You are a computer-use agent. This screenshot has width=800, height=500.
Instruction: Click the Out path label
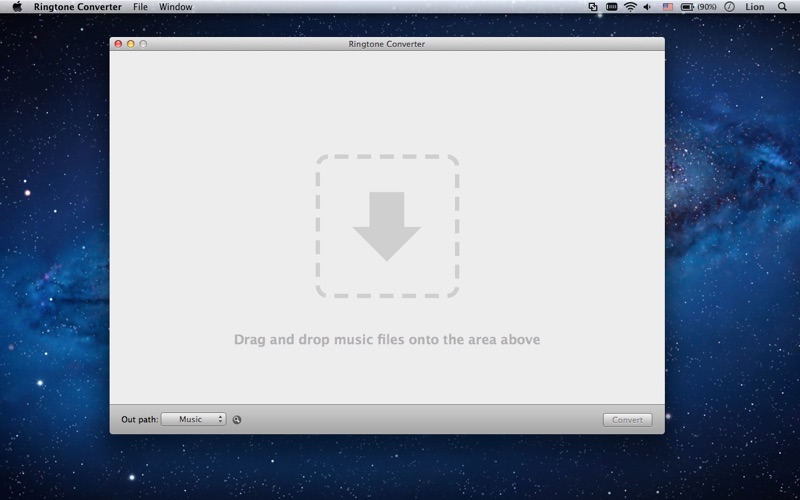pyautogui.click(x=140, y=419)
